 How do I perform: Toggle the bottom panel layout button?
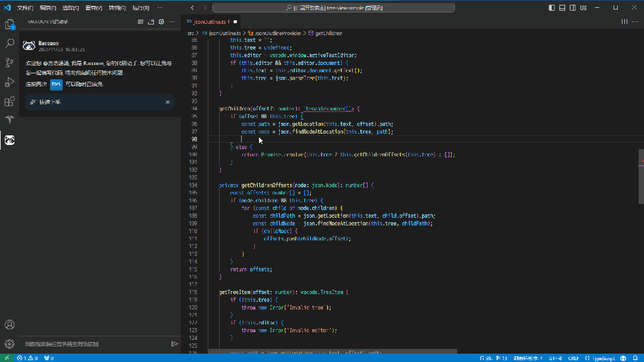pyautogui.click(x=562, y=8)
